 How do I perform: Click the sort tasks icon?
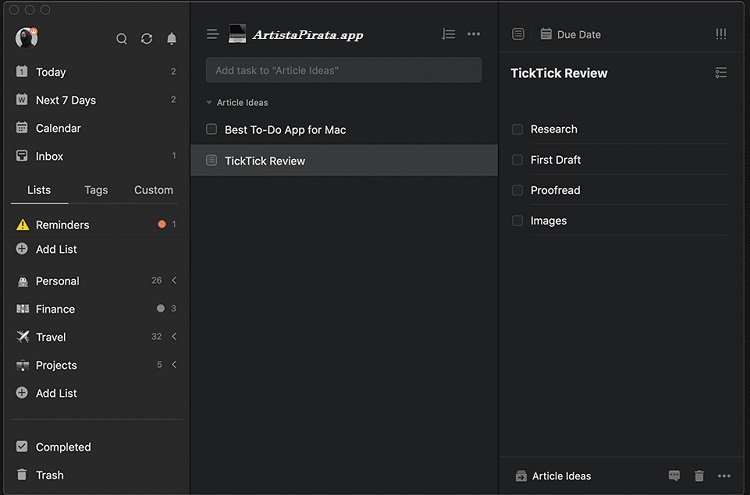[448, 34]
